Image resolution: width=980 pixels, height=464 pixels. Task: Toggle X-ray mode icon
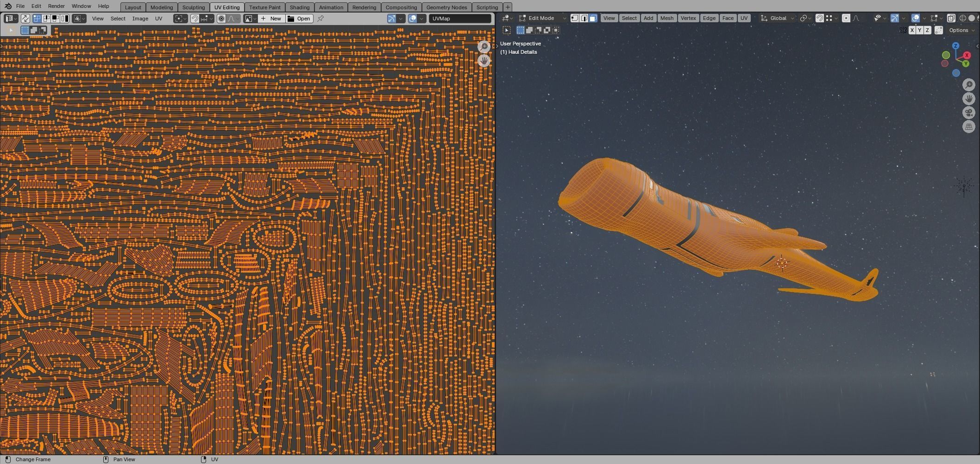tap(951, 18)
